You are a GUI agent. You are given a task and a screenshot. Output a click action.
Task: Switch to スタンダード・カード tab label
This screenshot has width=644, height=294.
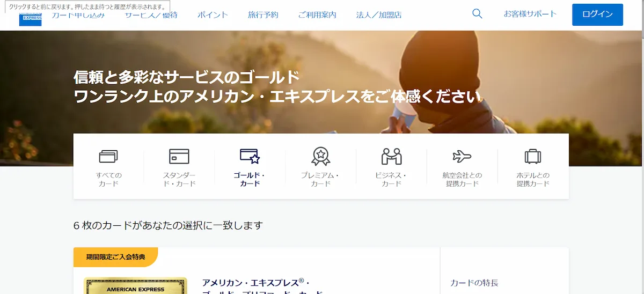click(x=179, y=179)
